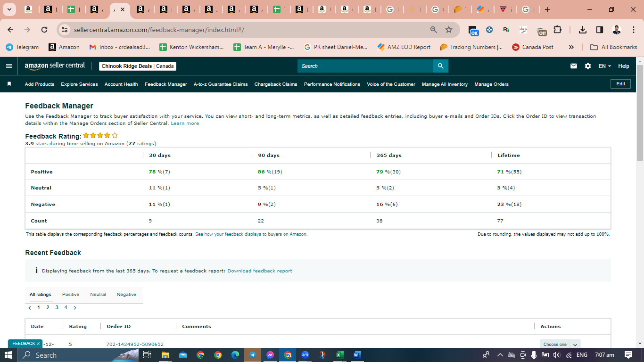Open the Seller Central hamburger menu
Image resolution: width=644 pixels, height=362 pixels.
(9, 66)
